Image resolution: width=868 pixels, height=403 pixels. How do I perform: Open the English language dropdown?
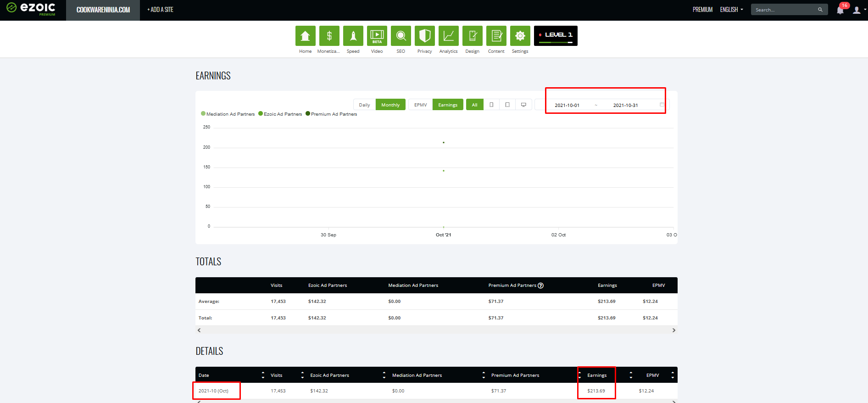pos(731,10)
